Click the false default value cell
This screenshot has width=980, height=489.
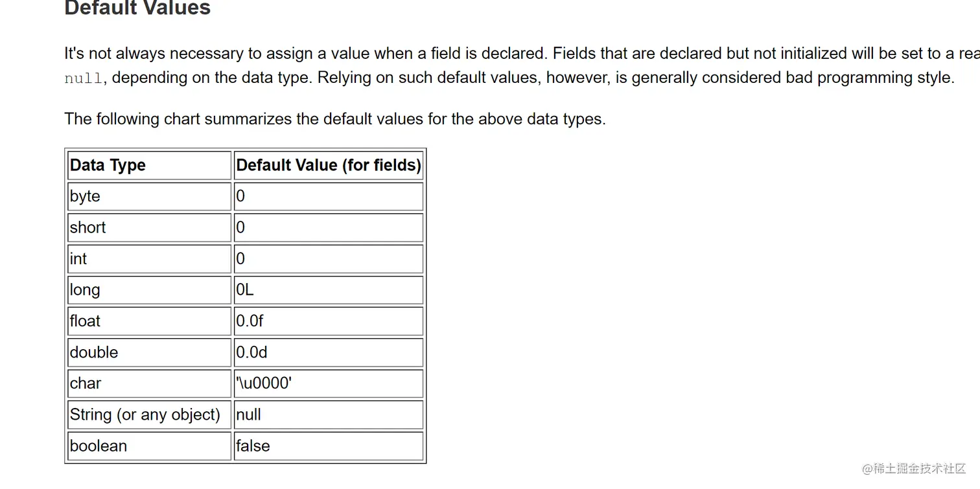pyautogui.click(x=329, y=446)
